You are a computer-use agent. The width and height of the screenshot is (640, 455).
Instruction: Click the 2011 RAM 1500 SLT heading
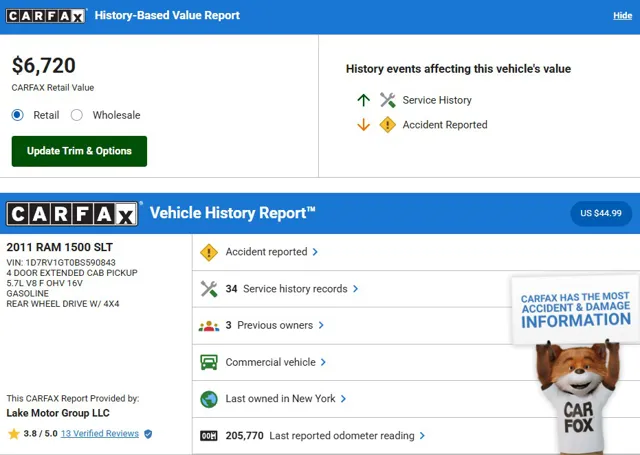pos(60,247)
